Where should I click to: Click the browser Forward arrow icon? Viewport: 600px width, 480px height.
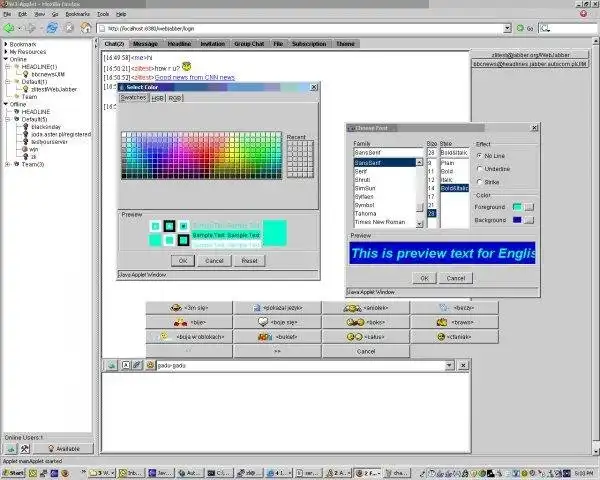[x=31, y=28]
